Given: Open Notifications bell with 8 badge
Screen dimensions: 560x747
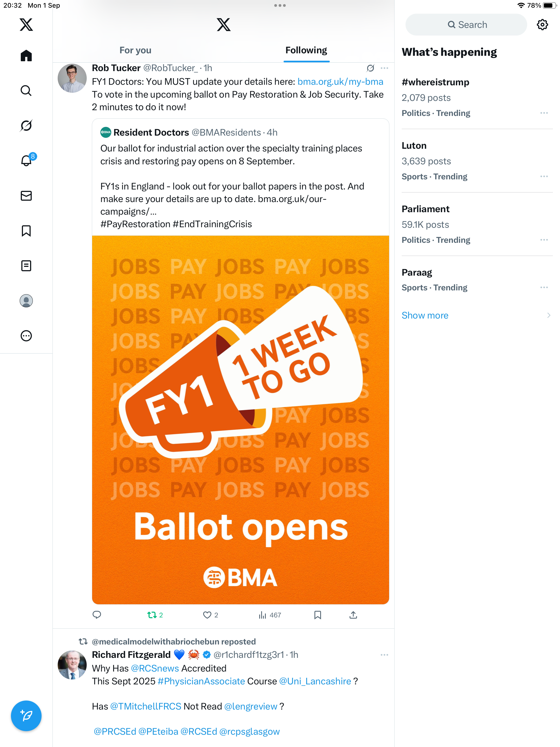Looking at the screenshot, I should coord(26,161).
